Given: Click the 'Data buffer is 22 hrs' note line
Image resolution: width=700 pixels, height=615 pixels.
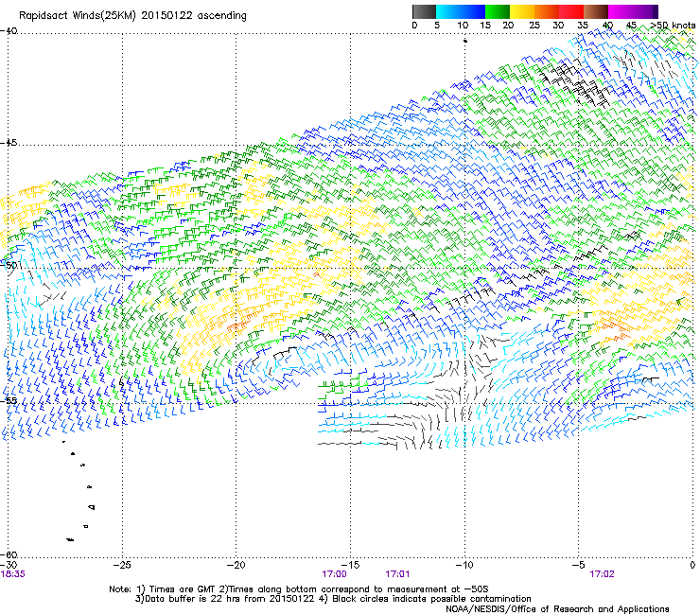Looking at the screenshot, I should coord(333,599).
